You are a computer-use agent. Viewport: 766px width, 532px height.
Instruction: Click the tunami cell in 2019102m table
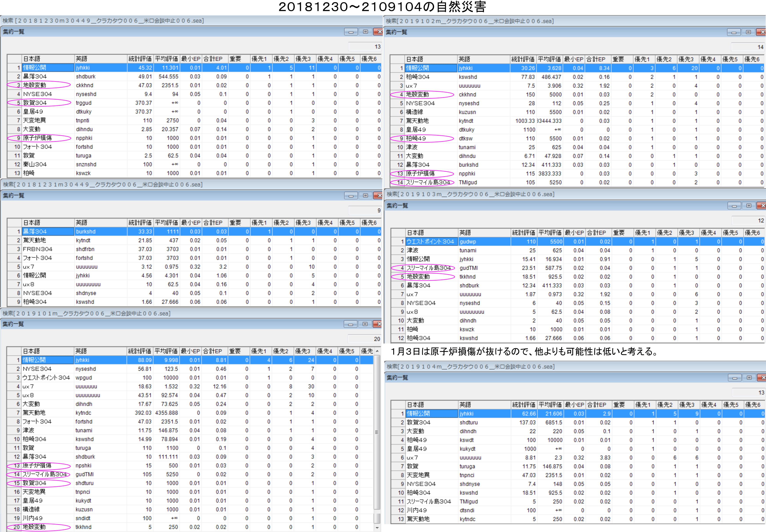tap(467, 147)
